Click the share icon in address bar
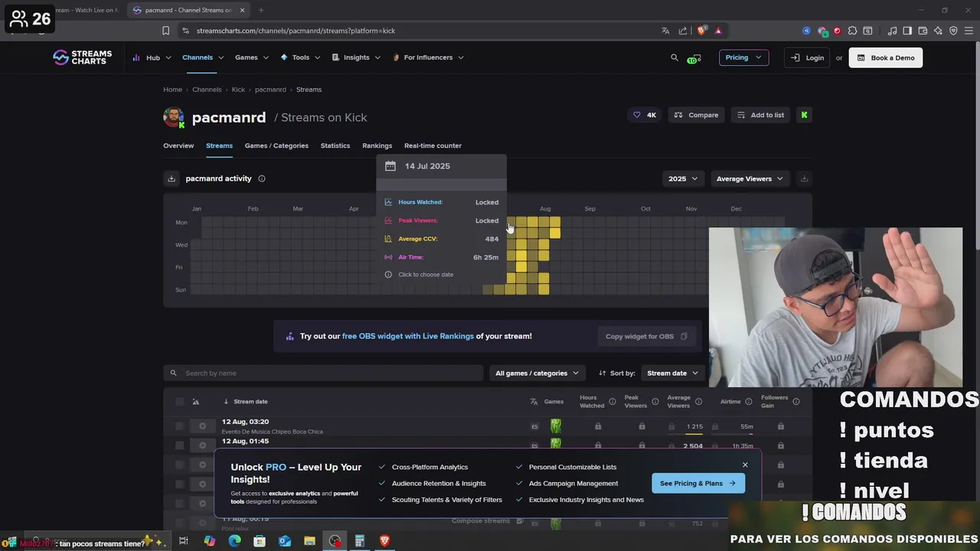Image resolution: width=980 pixels, height=551 pixels. [683, 31]
